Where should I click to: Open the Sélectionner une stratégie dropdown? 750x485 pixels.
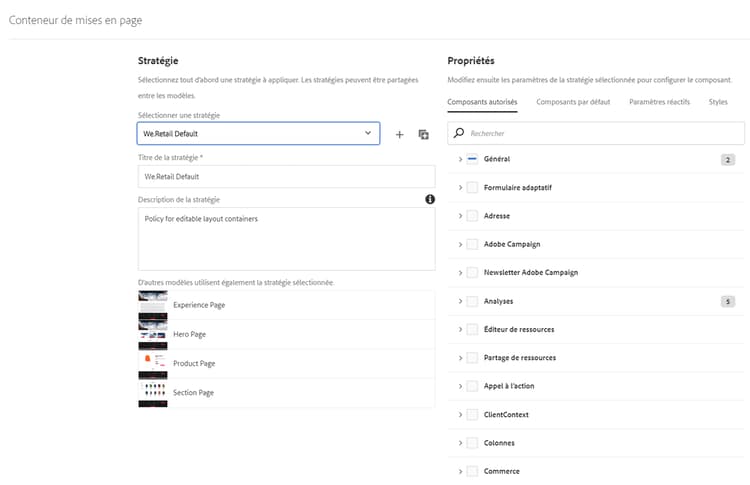258,133
